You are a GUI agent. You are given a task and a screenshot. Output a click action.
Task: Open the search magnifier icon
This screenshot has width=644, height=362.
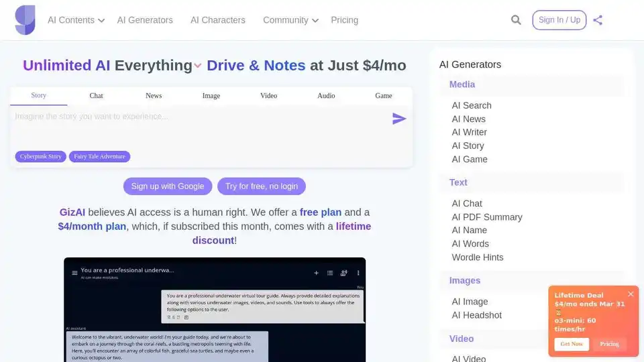tap(516, 20)
